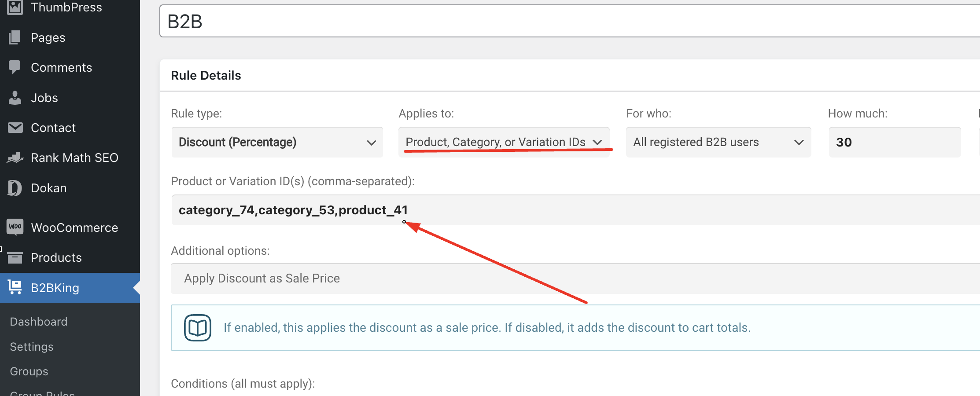Click the book documentation icon in info box
This screenshot has width=980, height=396.
tap(198, 328)
